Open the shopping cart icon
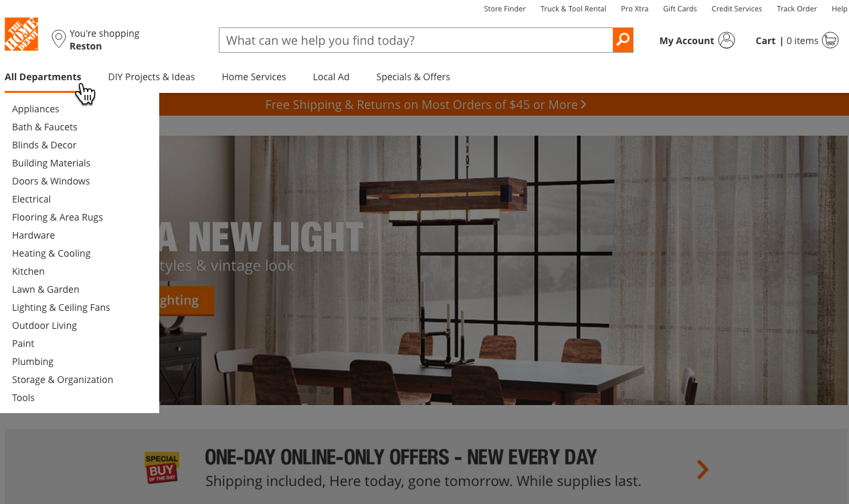 tap(830, 40)
